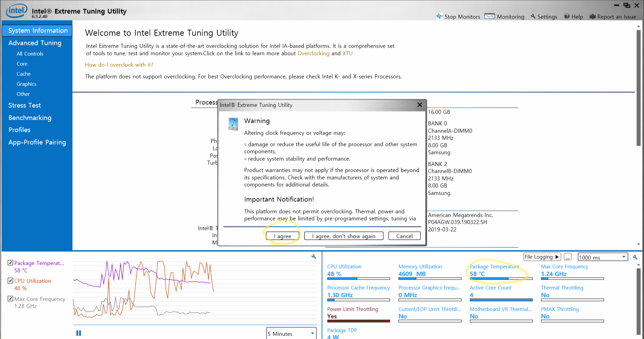Open the 5 Minutes time range dropdown
This screenshot has width=644, height=339.
[291, 334]
